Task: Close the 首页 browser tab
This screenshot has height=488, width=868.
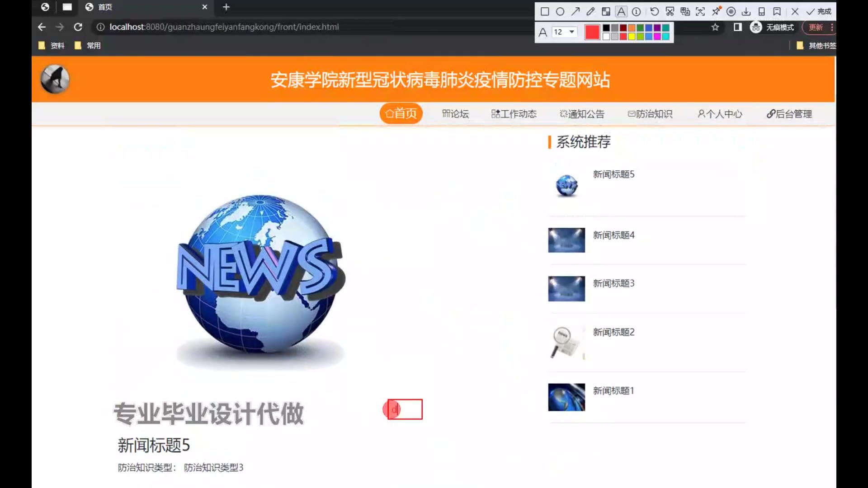Action: click(205, 7)
